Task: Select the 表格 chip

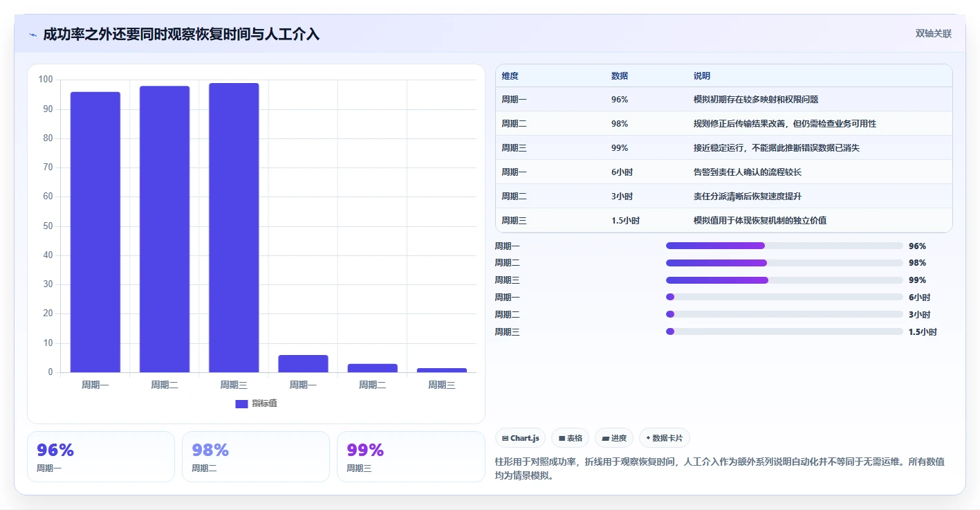Action: pos(570,438)
